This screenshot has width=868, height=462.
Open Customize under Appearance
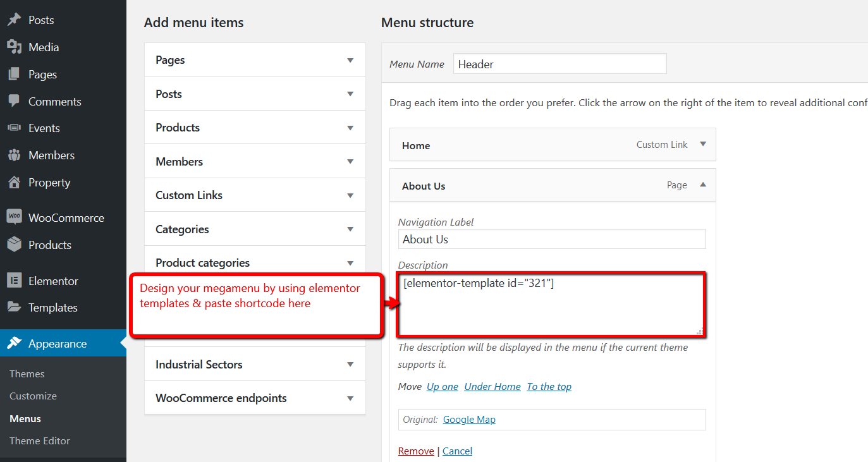coord(33,396)
